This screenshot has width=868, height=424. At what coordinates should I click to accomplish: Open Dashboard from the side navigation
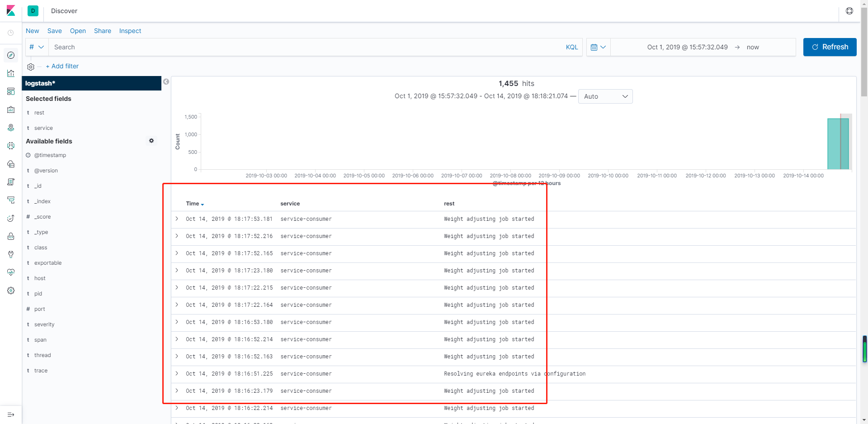click(x=11, y=91)
